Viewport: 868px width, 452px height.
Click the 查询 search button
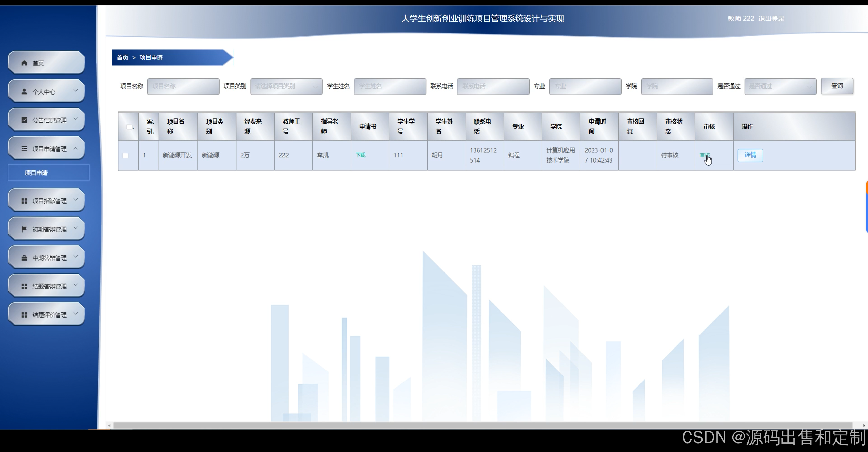837,86
